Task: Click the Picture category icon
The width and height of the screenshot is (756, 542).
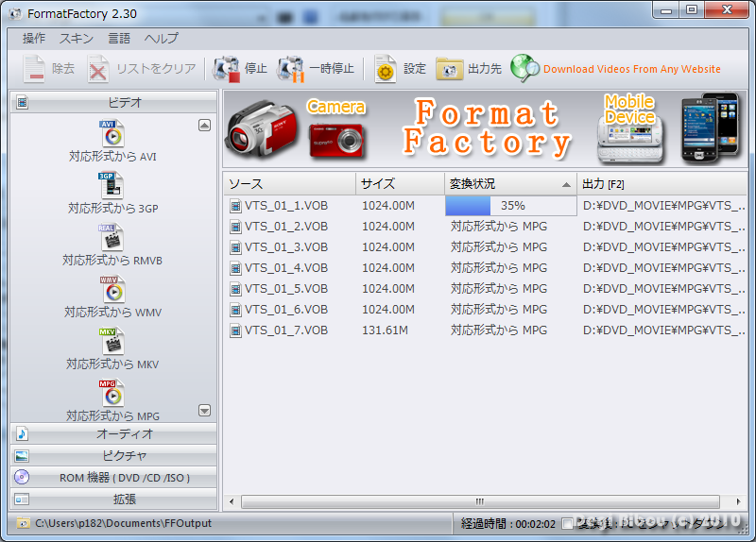Action: [x=22, y=456]
